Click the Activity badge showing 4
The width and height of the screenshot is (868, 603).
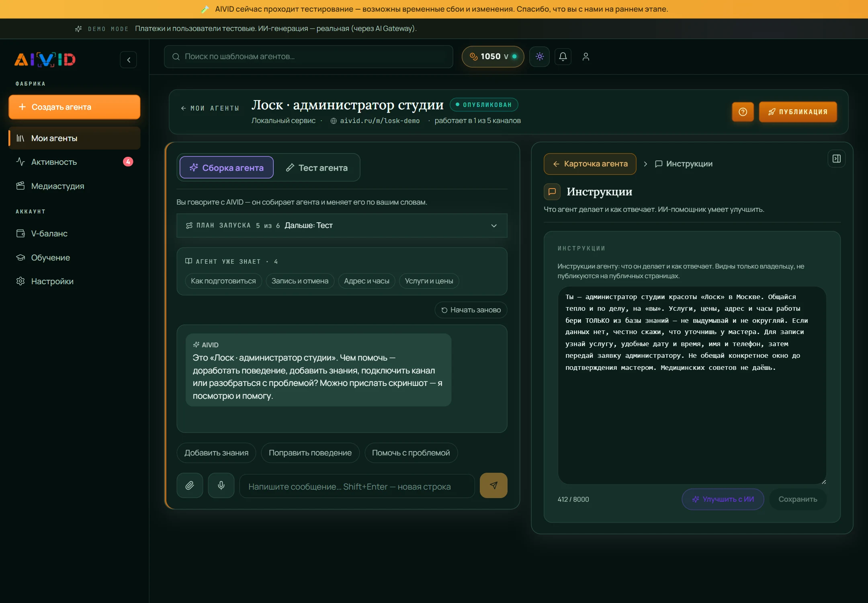[128, 162]
